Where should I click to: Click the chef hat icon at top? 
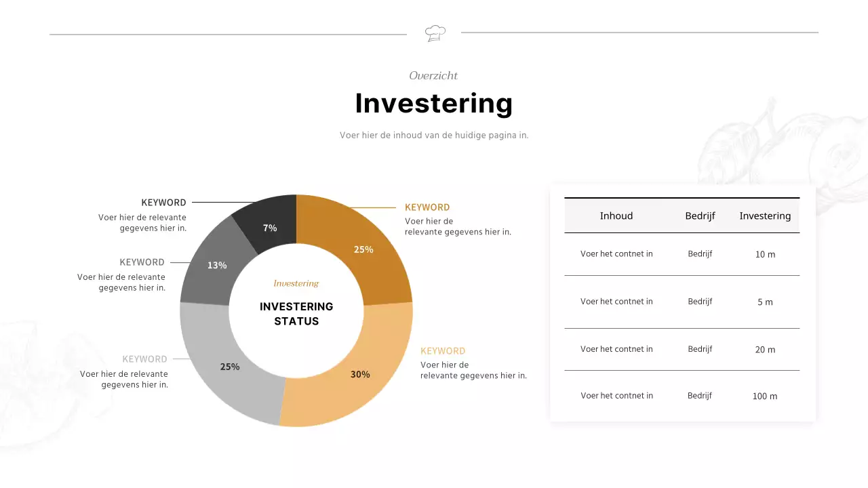tap(435, 33)
